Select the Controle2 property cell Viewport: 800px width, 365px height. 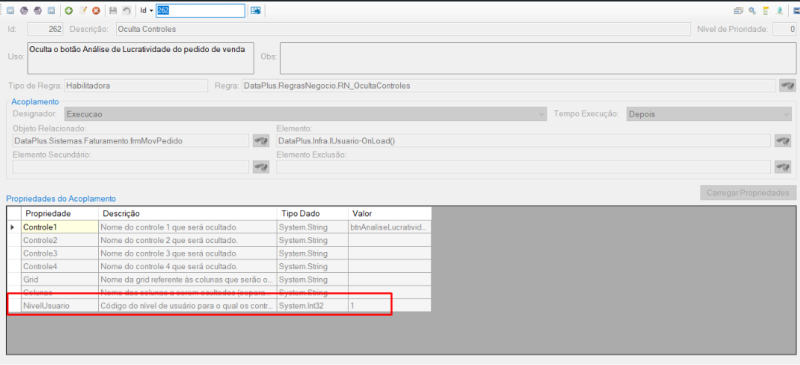pos(60,240)
